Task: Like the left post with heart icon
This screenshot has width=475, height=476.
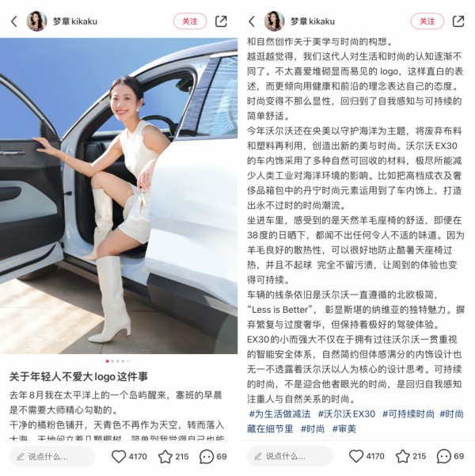Action: (119, 456)
